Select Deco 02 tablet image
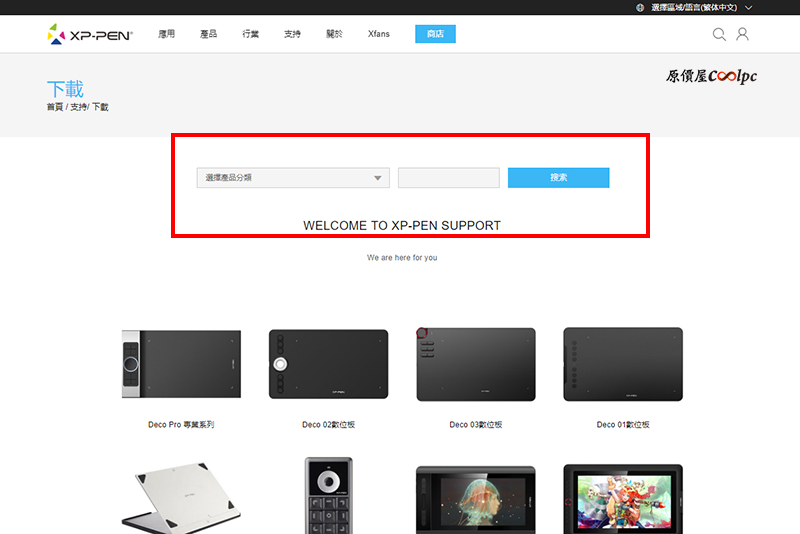 [x=329, y=364]
